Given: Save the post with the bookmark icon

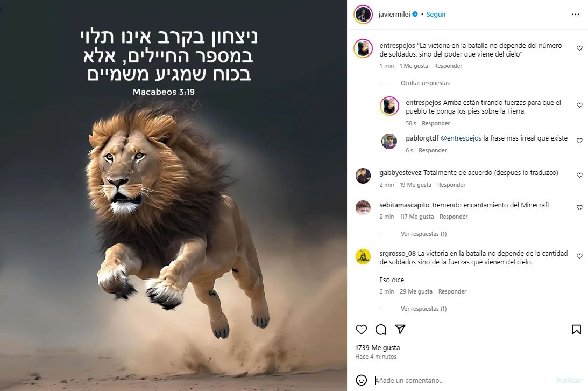Looking at the screenshot, I should coord(576,330).
